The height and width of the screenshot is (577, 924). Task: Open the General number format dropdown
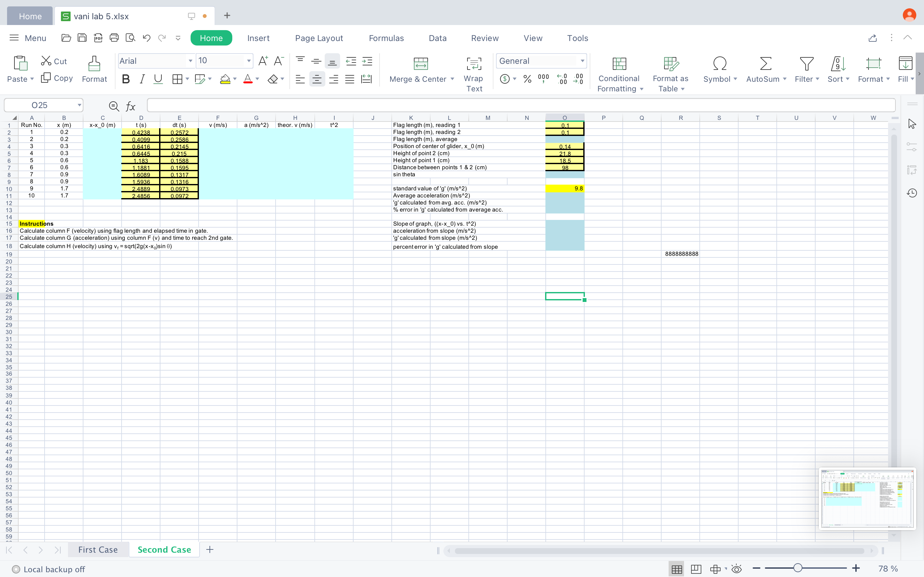coord(582,61)
